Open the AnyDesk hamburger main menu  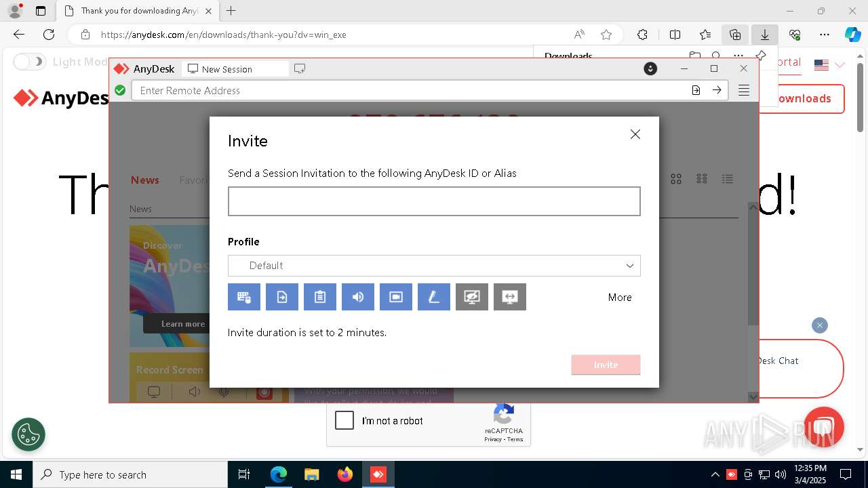coord(744,90)
